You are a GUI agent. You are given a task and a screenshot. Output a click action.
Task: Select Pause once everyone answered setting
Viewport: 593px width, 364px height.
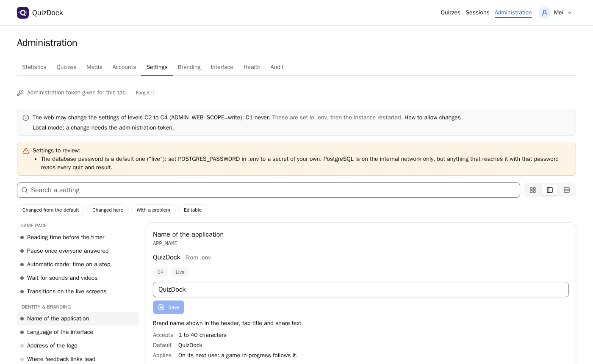[x=78, y=251]
